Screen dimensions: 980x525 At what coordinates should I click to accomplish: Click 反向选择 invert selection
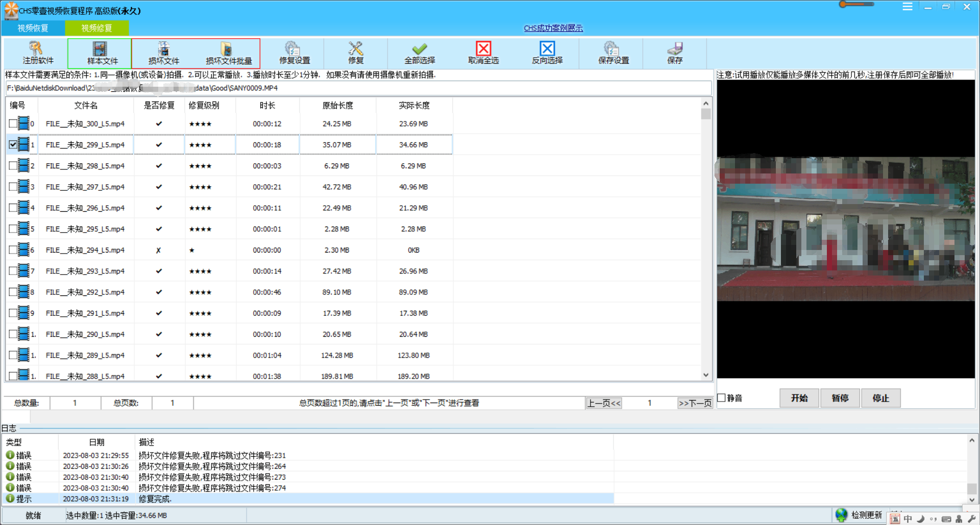pos(547,54)
